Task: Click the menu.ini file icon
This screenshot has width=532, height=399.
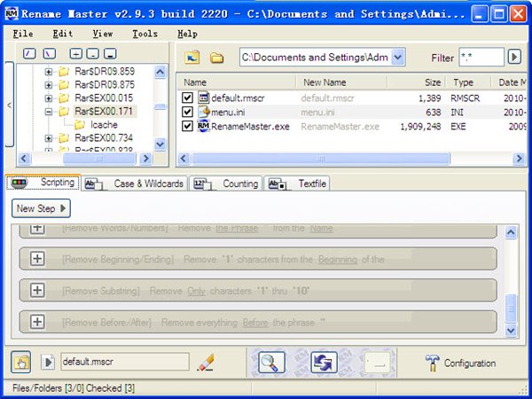Action: [x=203, y=112]
